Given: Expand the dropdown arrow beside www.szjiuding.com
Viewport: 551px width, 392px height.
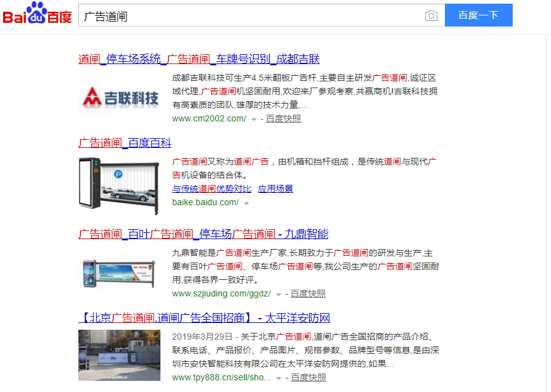Looking at the screenshot, I should coord(279,294).
